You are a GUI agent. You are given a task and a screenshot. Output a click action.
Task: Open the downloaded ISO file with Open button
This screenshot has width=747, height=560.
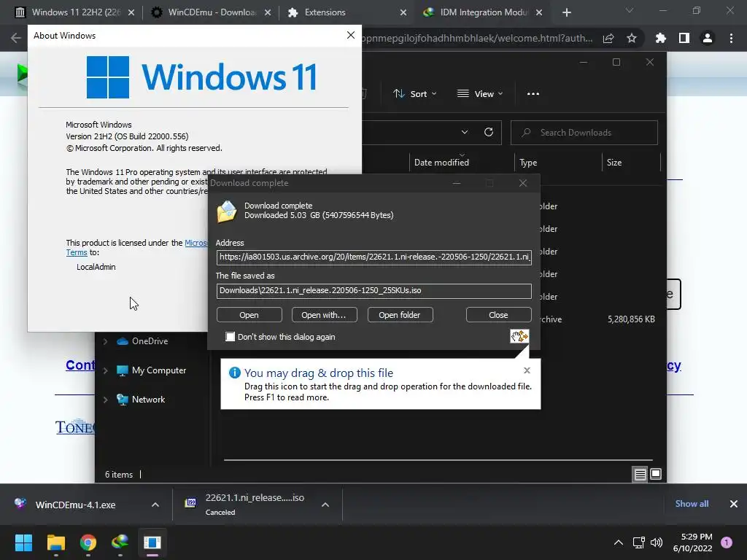249,315
